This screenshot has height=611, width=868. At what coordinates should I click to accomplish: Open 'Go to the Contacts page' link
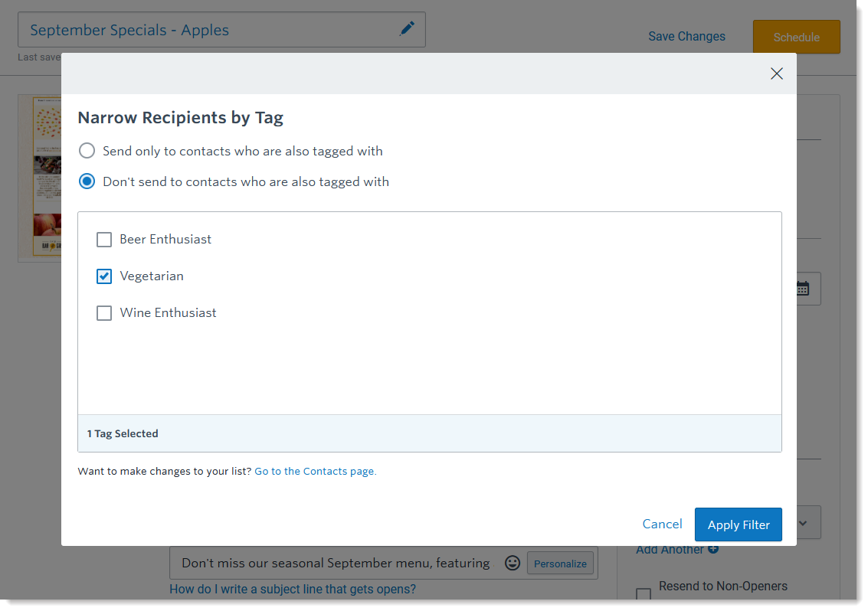coord(315,471)
